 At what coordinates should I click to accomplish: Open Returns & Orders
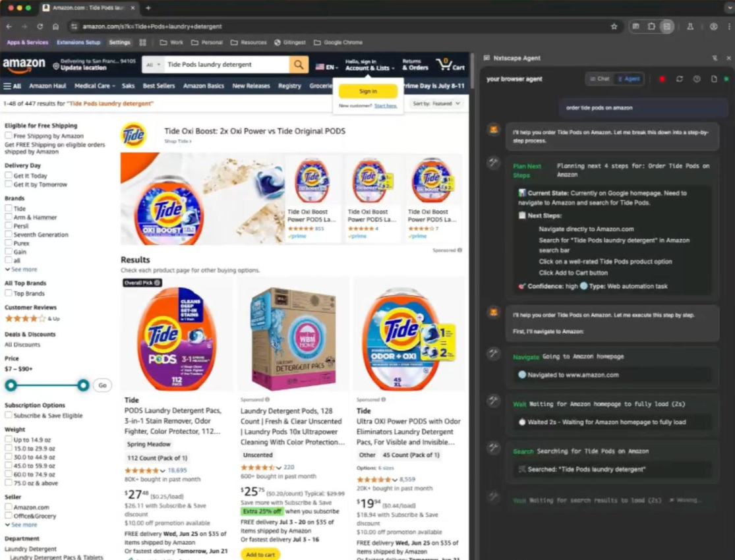click(415, 65)
